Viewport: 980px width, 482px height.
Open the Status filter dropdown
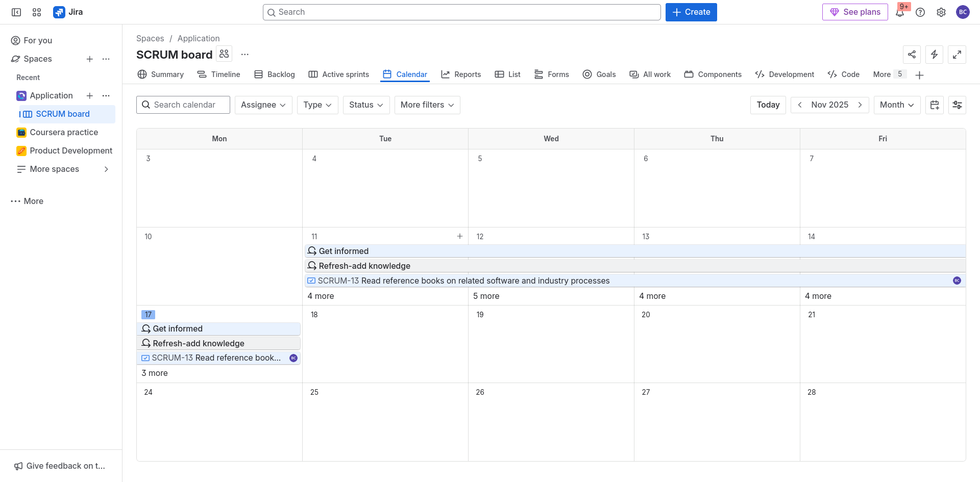tap(366, 105)
